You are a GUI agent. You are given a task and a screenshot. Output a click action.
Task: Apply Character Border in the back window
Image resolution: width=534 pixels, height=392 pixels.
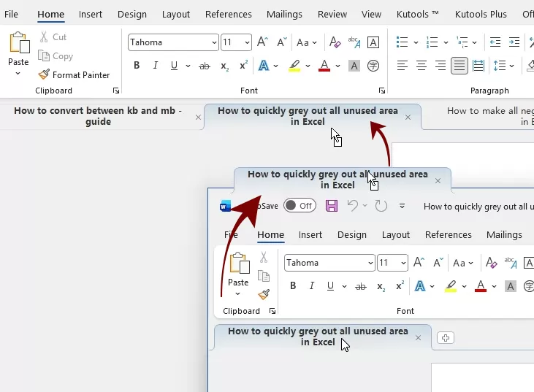(373, 42)
